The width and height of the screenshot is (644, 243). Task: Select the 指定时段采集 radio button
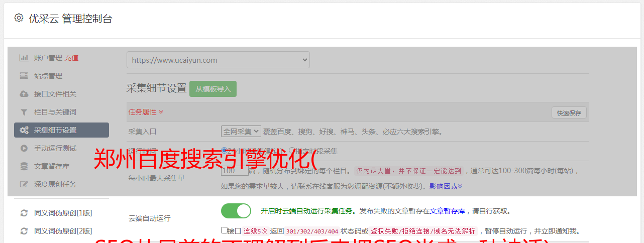click(x=291, y=150)
